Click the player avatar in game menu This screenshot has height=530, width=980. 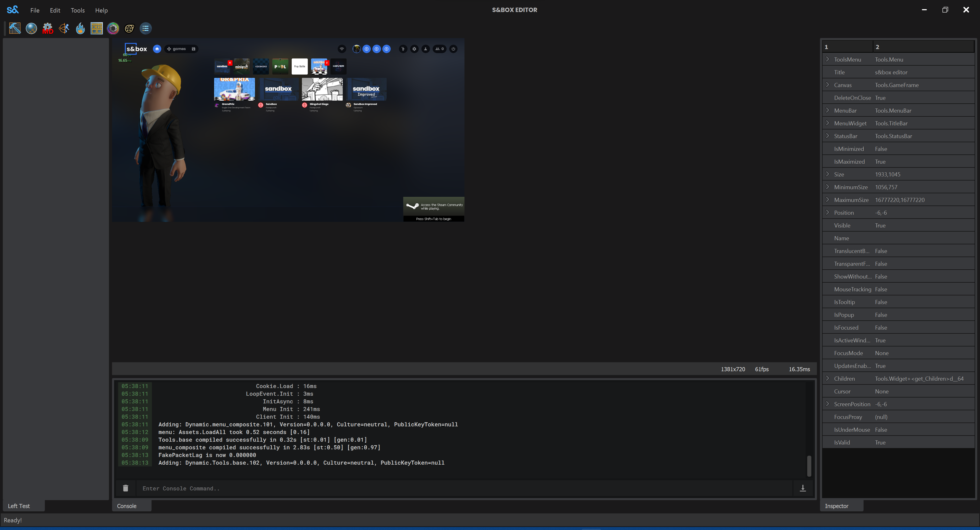pos(357,49)
